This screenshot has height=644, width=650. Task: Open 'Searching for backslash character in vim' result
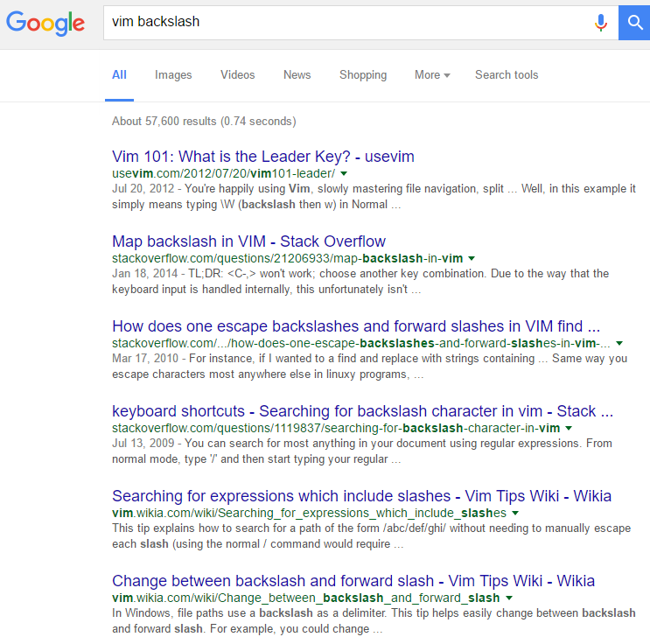[362, 411]
